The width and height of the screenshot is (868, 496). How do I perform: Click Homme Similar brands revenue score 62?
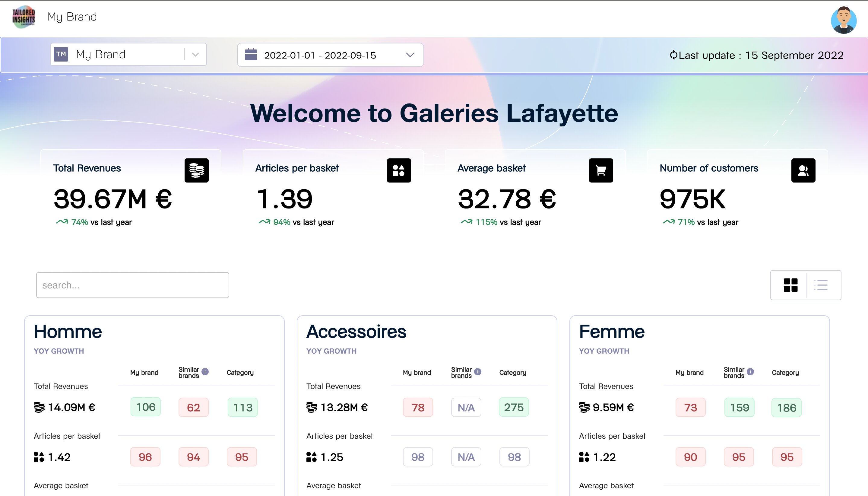[x=193, y=407]
